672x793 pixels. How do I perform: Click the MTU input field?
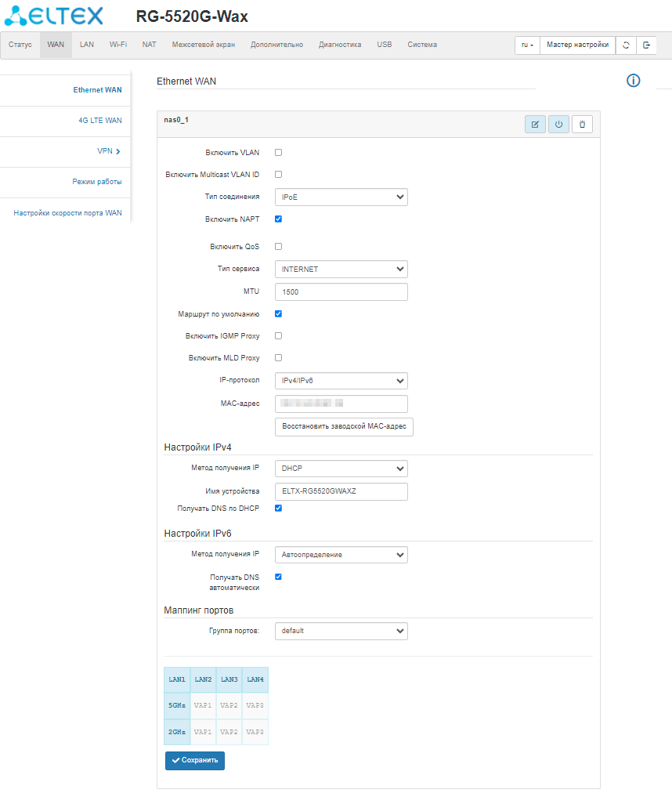coord(341,291)
